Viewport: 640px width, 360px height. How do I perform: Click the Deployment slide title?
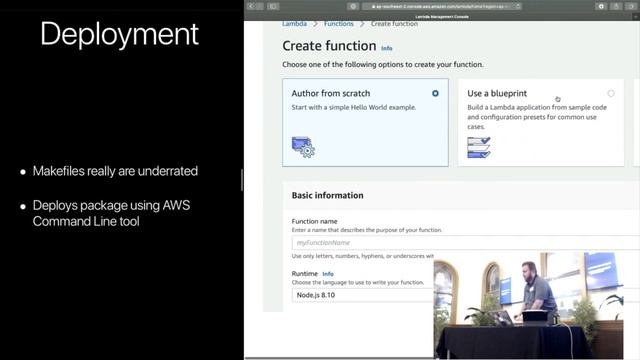pos(119,34)
